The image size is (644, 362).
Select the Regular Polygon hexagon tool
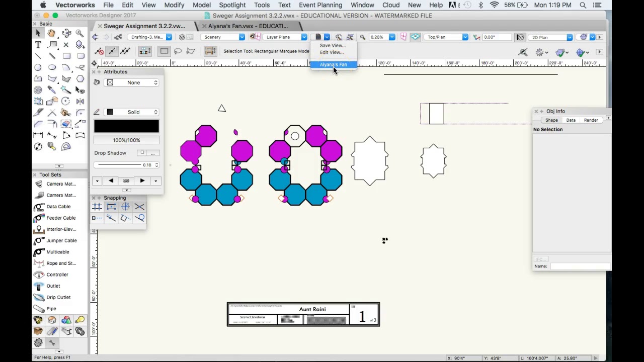pos(80,79)
